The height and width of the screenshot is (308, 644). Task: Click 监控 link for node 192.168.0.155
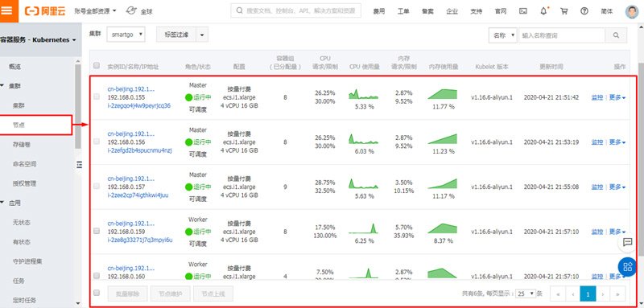pos(597,97)
